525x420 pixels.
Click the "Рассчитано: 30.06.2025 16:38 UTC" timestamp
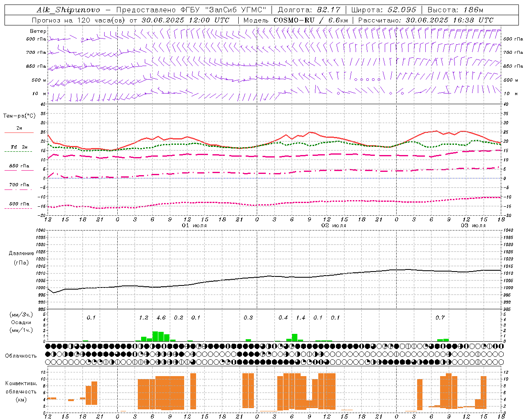pos(426,20)
